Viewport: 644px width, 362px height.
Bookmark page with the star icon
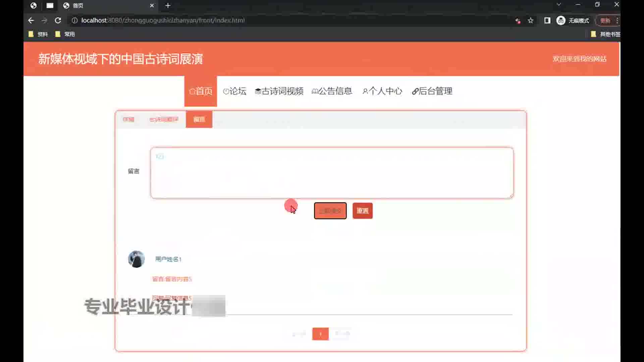pyautogui.click(x=530, y=20)
